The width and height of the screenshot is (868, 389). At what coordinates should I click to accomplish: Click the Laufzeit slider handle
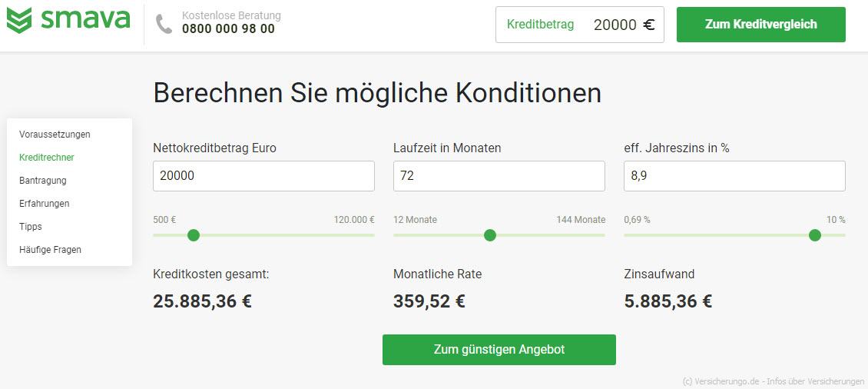(490, 235)
